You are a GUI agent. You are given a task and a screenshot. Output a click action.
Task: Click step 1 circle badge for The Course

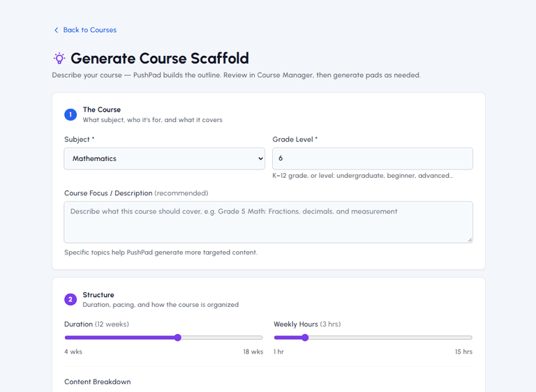(70, 114)
